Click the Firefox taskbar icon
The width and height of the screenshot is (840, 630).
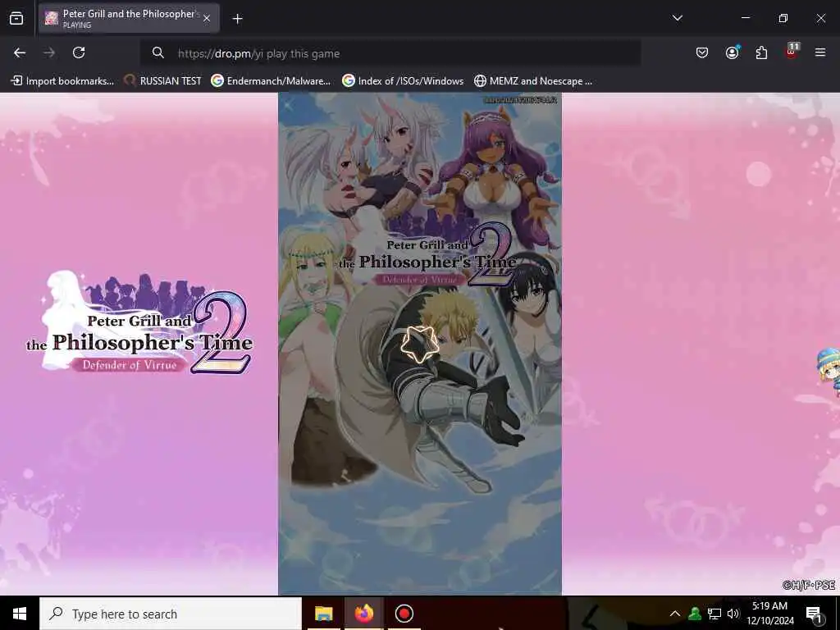(x=363, y=614)
